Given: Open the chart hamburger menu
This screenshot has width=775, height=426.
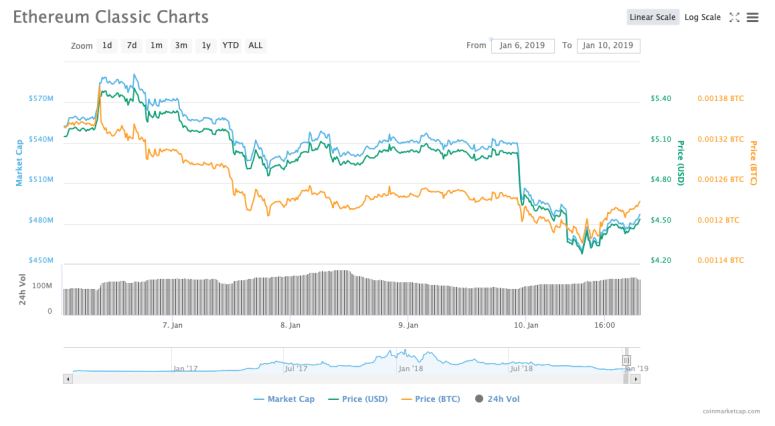Looking at the screenshot, I should coord(752,17).
